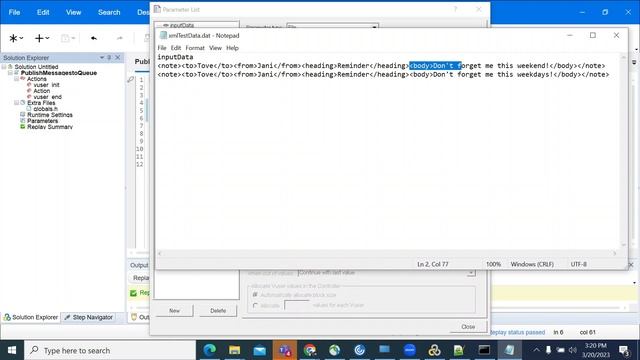640x360 pixels.
Task: Open Notepad Format menu
Action: [x=195, y=48]
